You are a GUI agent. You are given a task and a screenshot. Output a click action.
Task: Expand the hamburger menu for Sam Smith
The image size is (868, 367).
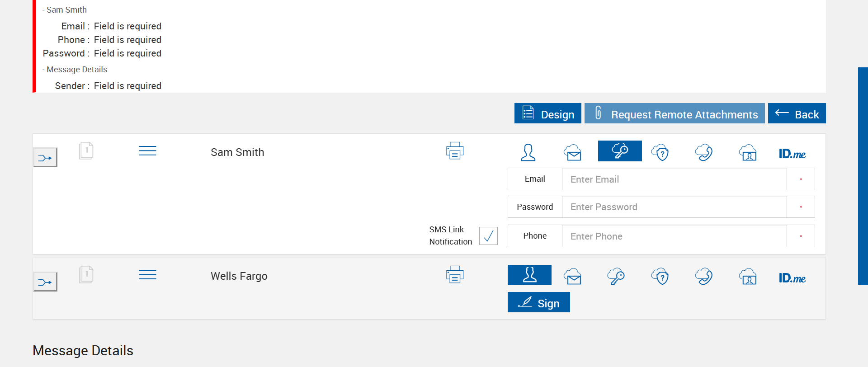(147, 151)
